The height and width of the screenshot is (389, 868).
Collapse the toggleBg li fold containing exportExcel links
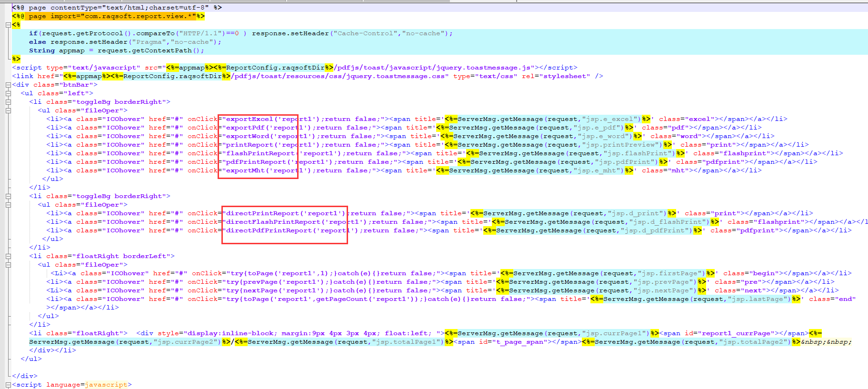8,102
